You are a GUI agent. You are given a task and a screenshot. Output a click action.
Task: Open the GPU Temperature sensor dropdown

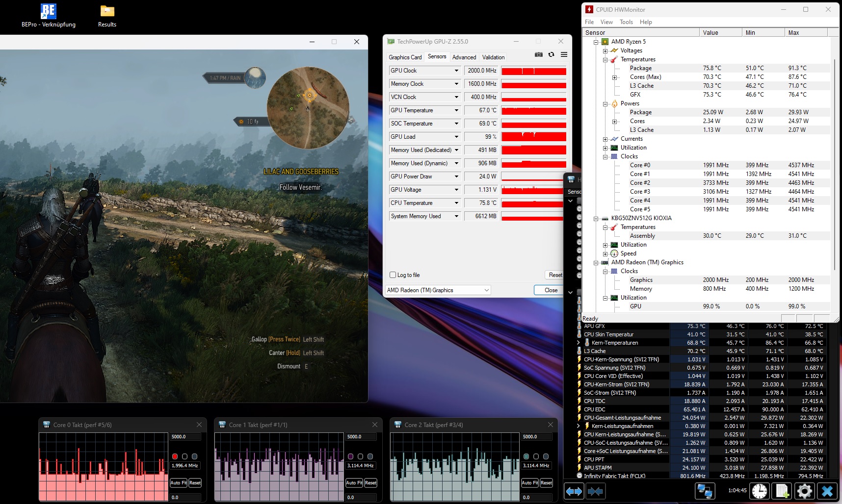(x=456, y=110)
